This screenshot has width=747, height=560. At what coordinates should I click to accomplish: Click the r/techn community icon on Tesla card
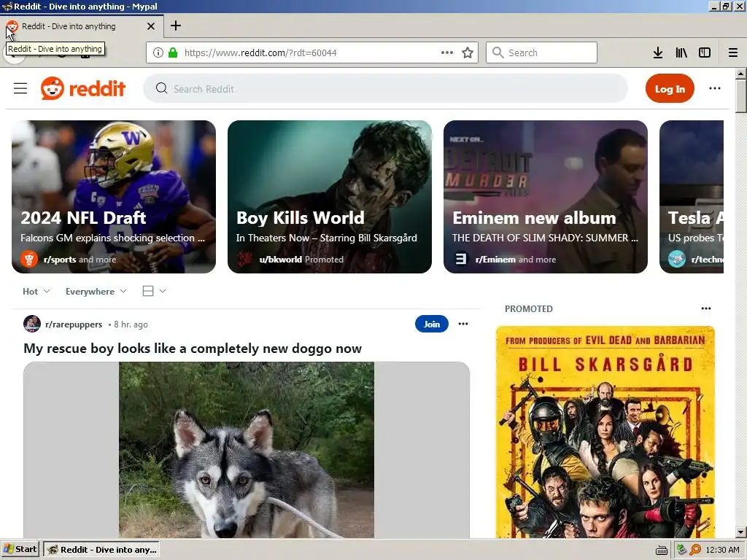pos(676,259)
